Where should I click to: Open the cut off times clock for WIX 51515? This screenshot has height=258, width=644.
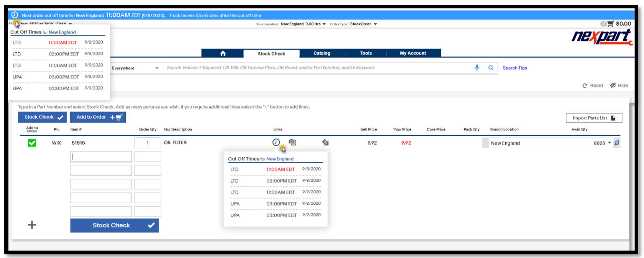coord(276,142)
